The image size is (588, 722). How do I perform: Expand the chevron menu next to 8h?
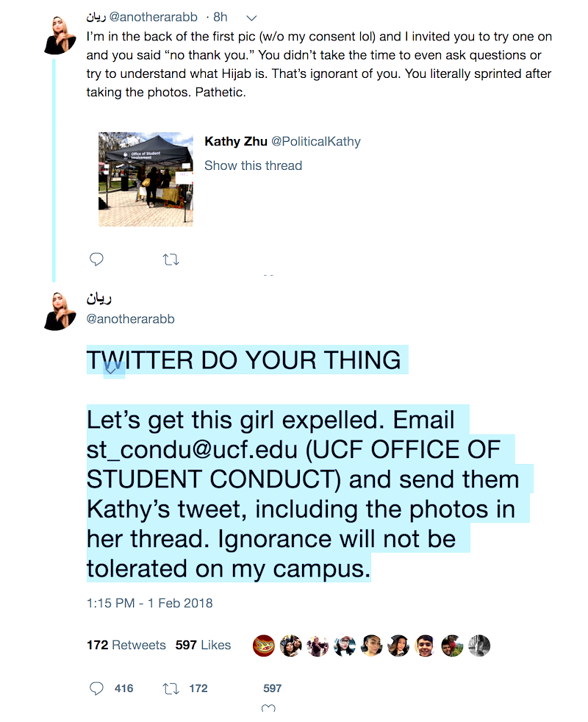pyautogui.click(x=251, y=17)
